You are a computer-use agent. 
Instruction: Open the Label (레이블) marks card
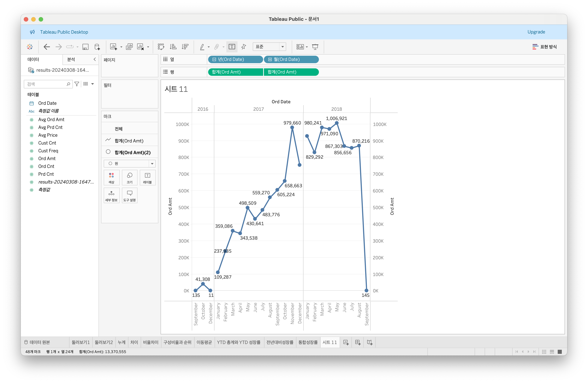pos(148,178)
